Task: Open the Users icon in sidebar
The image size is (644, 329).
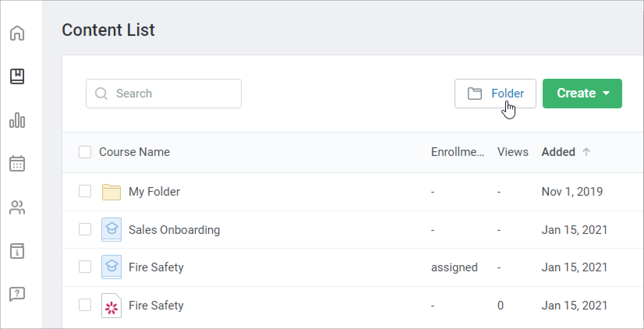Action: [x=17, y=207]
